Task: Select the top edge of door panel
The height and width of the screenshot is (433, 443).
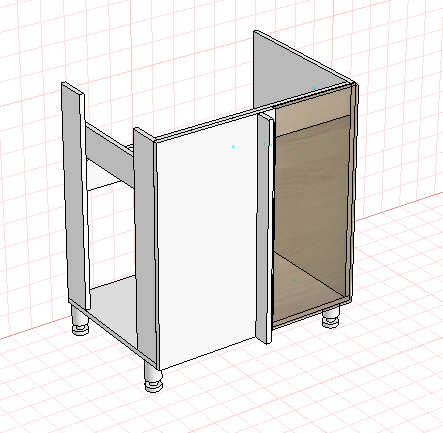Action: click(x=205, y=126)
